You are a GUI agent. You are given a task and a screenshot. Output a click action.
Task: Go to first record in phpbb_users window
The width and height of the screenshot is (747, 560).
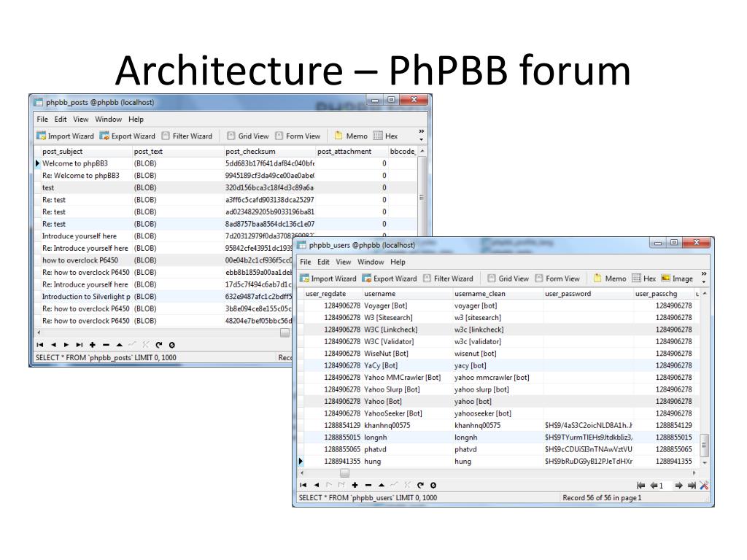(303, 485)
